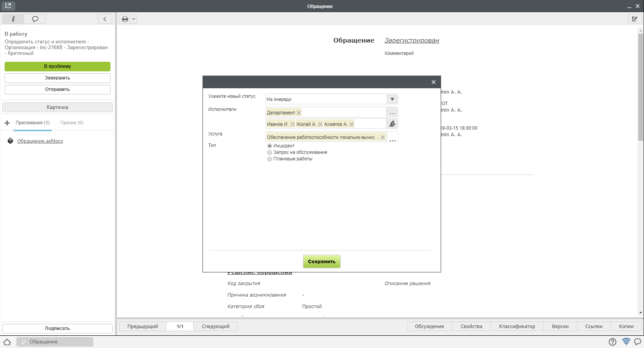Collapse left panel with the arrow button
This screenshot has width=644, height=348.
coord(105,19)
